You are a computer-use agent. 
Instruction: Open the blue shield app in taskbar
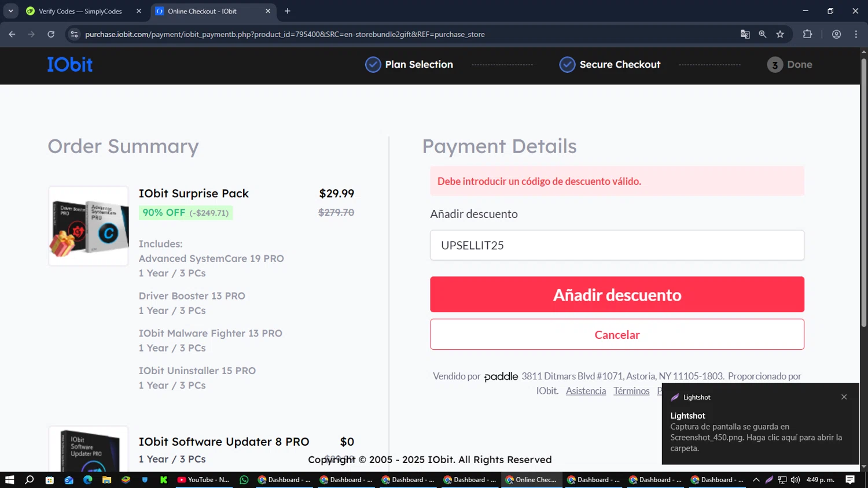(145, 480)
